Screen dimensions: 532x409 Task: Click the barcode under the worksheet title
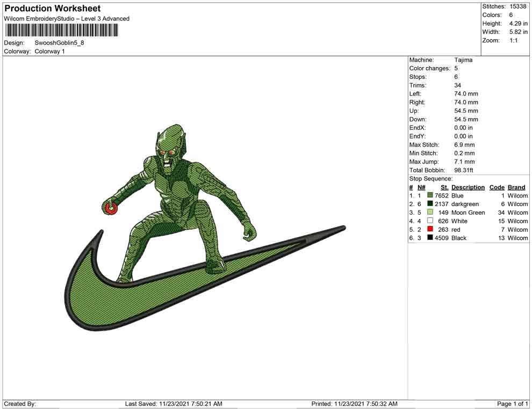61,31
